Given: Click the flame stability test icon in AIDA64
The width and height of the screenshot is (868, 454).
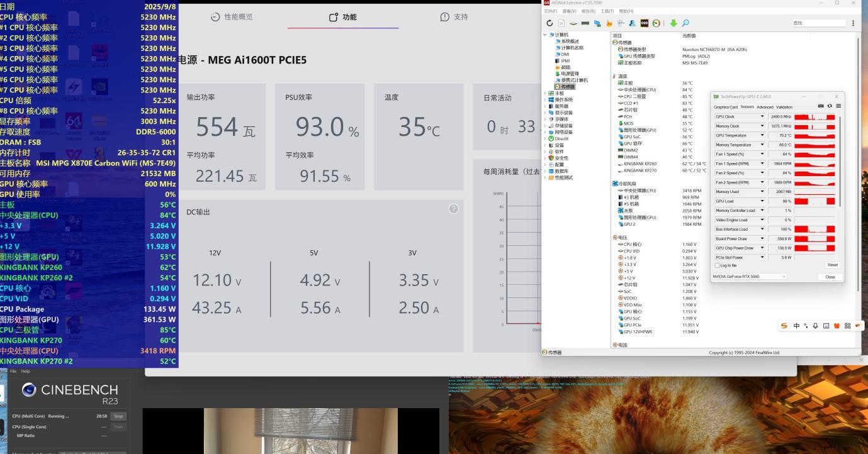Looking at the screenshot, I should tap(609, 23).
